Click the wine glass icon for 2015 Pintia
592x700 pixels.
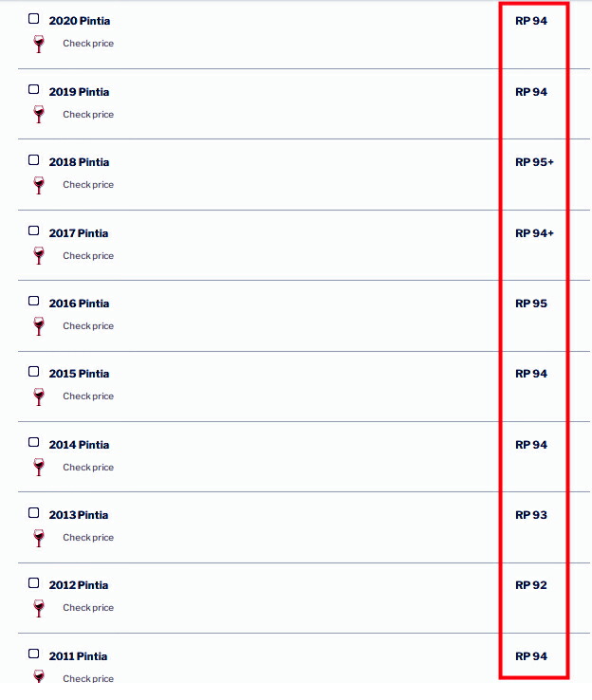click(39, 396)
